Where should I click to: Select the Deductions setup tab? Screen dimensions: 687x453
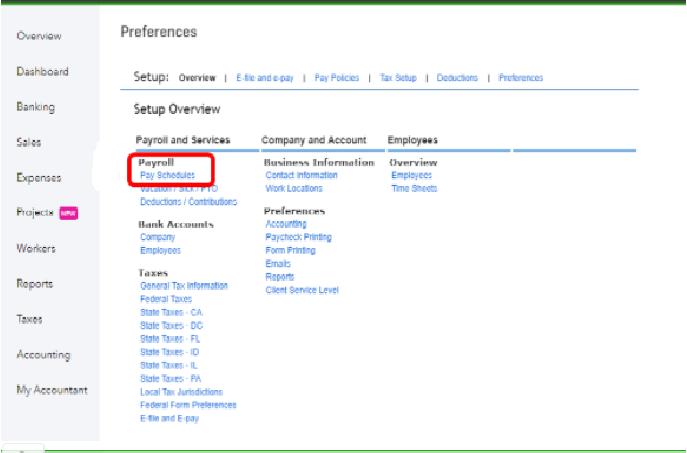point(457,78)
